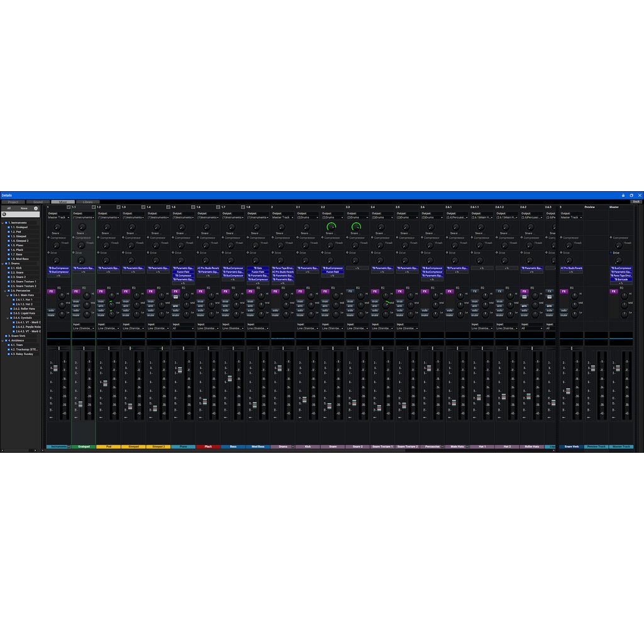Open the TB Barricade plugin on Master strip
This screenshot has height=644, width=644.
[x=621, y=279]
